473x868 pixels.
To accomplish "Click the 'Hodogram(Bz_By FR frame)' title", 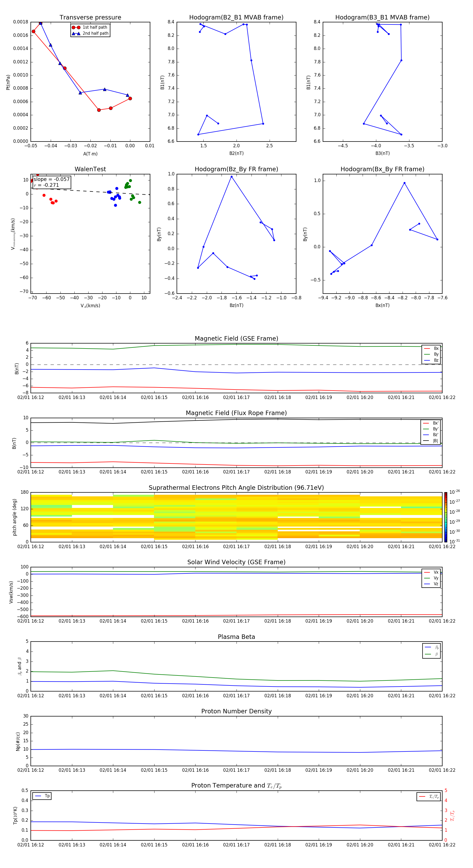I will [x=236, y=169].
